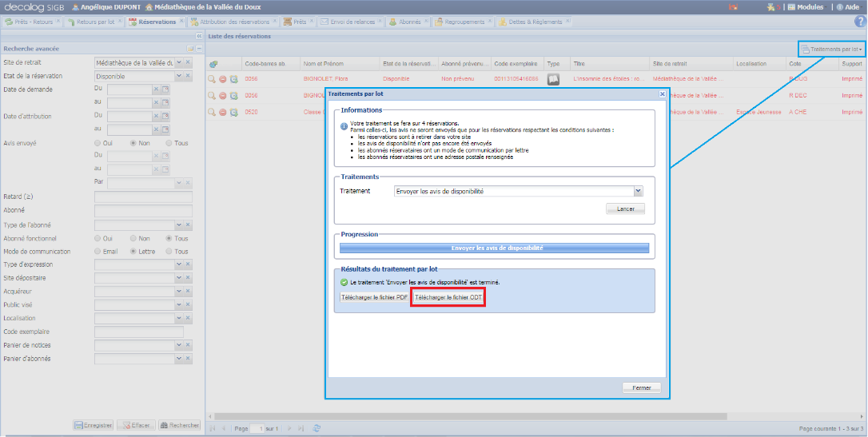Screen dimensions: 868x437
Task: Clear the Site de retrait field with its X icon
Action: [188, 62]
